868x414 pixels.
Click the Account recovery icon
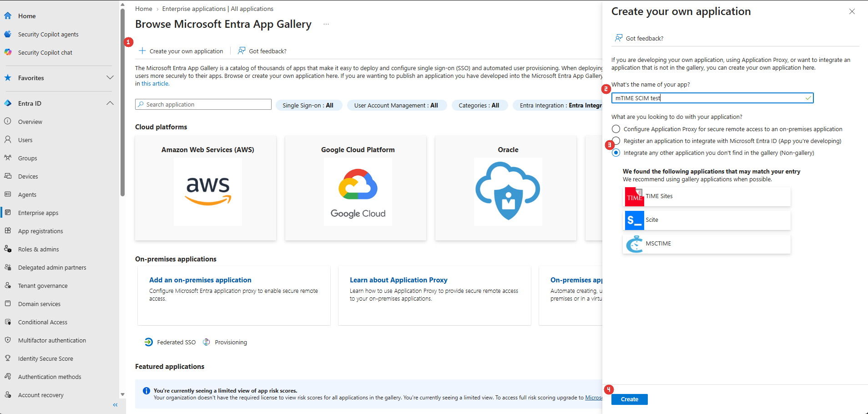tap(8, 395)
